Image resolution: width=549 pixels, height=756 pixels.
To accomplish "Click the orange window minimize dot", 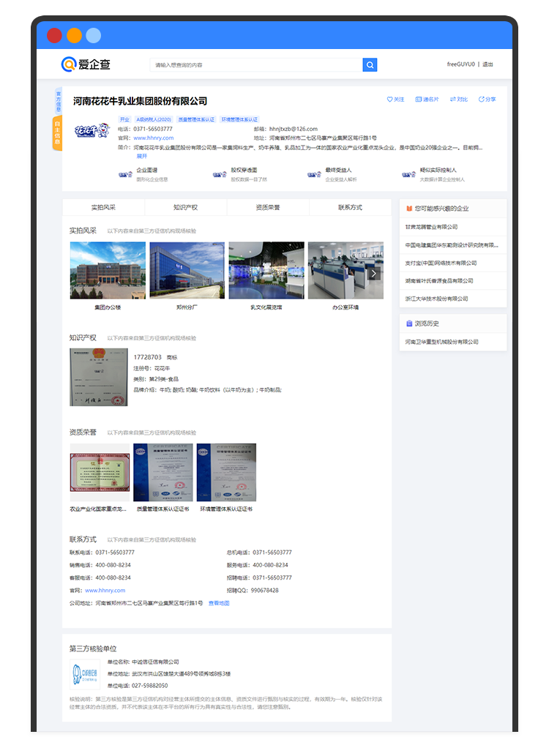I will [74, 36].
